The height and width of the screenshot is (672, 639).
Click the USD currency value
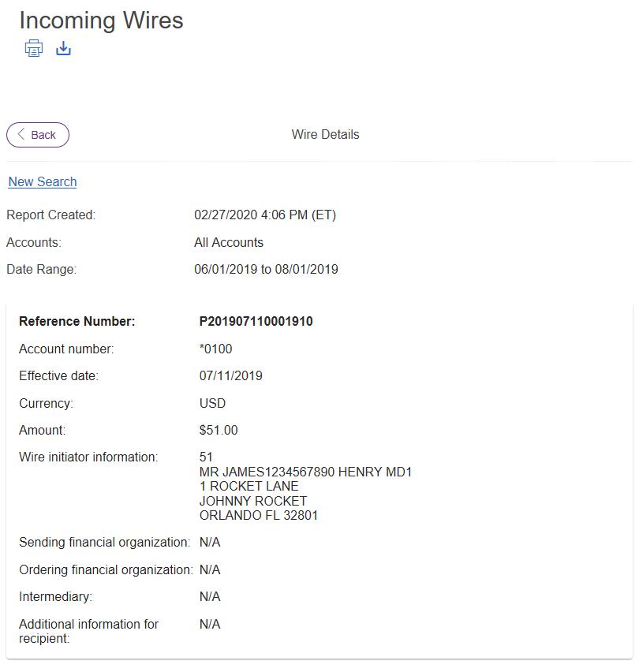point(212,403)
